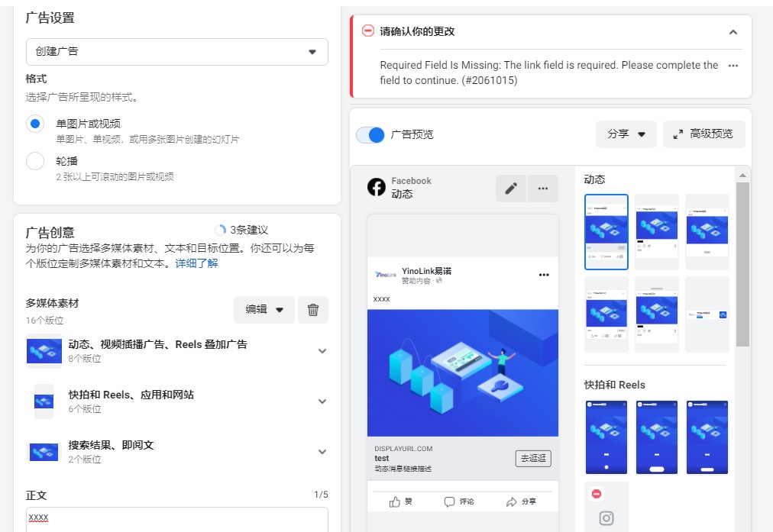Image resolution: width=773 pixels, height=532 pixels.
Task: Select second 快拍和 Reels thumbnail
Action: (x=657, y=437)
